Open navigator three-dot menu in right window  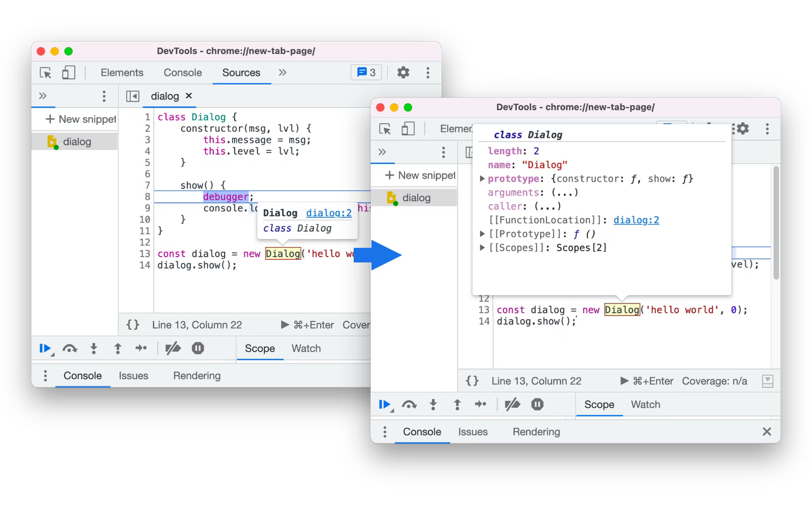(x=444, y=152)
